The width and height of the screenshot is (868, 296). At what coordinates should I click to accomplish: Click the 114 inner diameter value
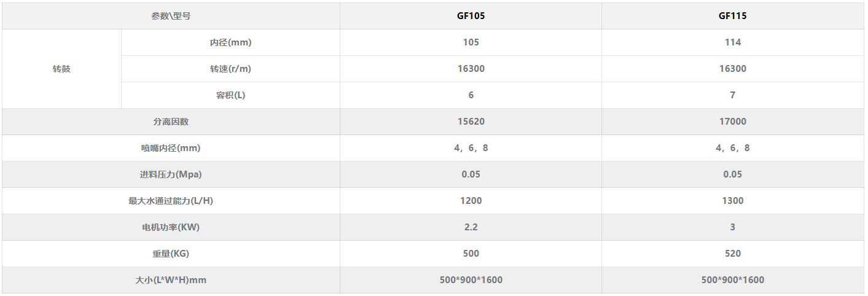coord(732,42)
